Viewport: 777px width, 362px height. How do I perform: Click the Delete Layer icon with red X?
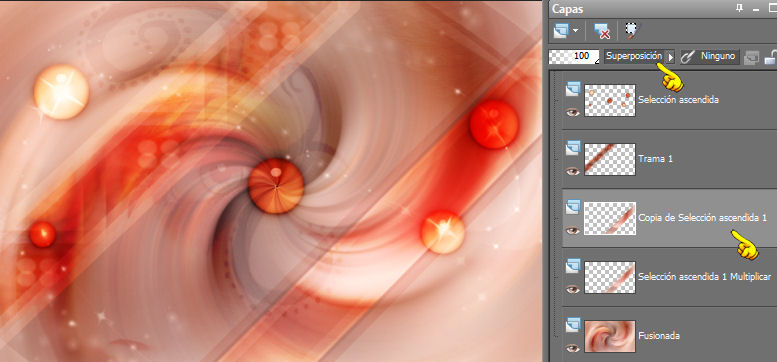point(601,31)
